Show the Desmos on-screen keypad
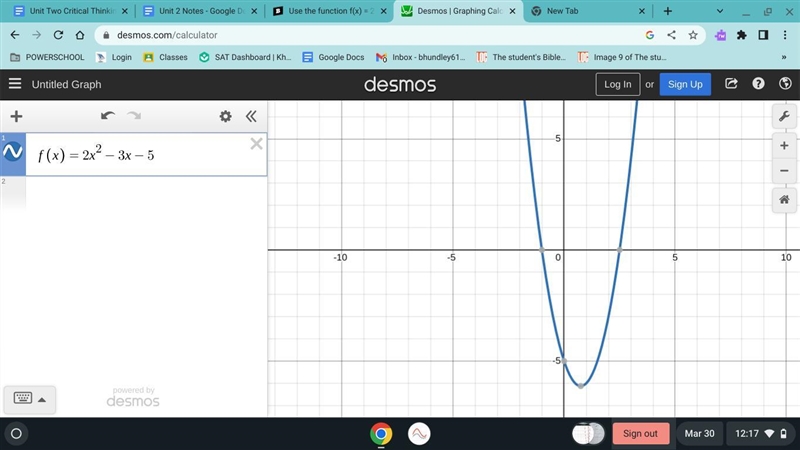The width and height of the screenshot is (800, 450). pos(22,398)
